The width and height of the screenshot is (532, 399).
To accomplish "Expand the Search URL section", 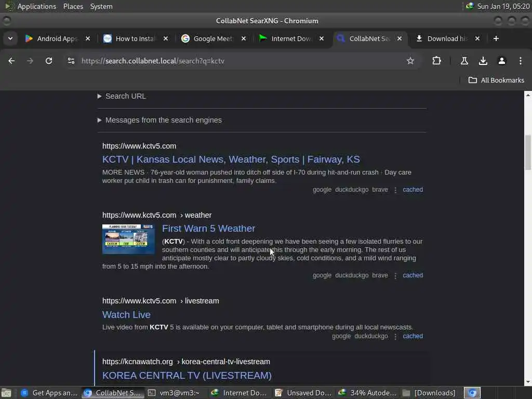I will (x=122, y=96).
